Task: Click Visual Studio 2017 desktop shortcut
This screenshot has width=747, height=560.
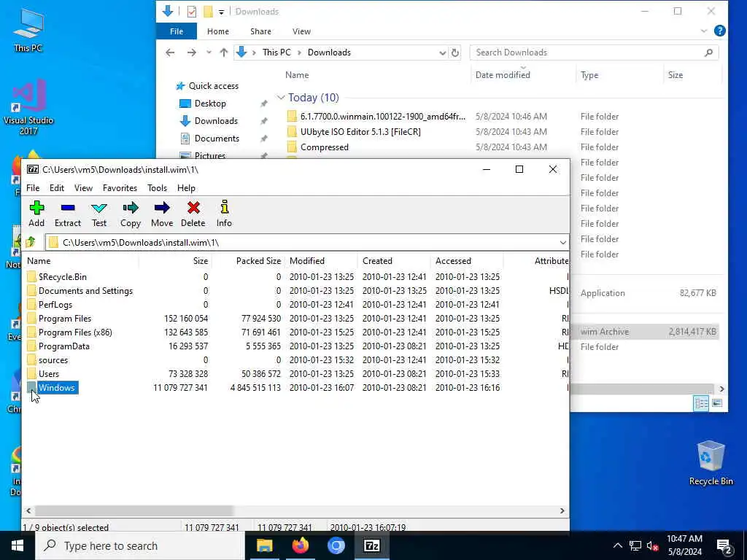Action: [28, 108]
